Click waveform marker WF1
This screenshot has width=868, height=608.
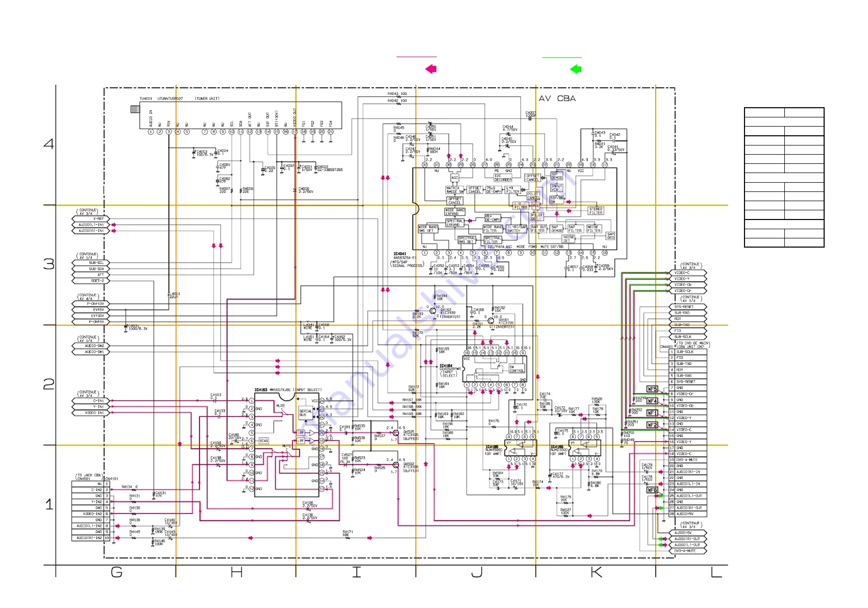click(652, 413)
